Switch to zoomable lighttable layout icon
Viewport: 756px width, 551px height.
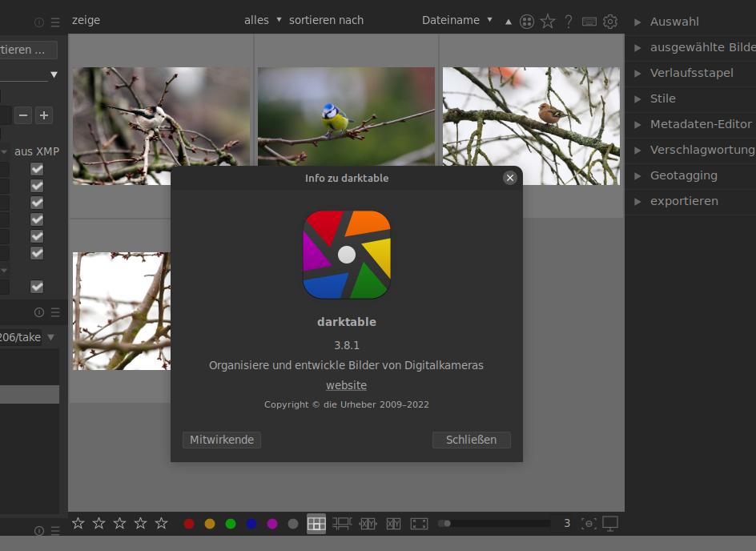click(x=342, y=523)
